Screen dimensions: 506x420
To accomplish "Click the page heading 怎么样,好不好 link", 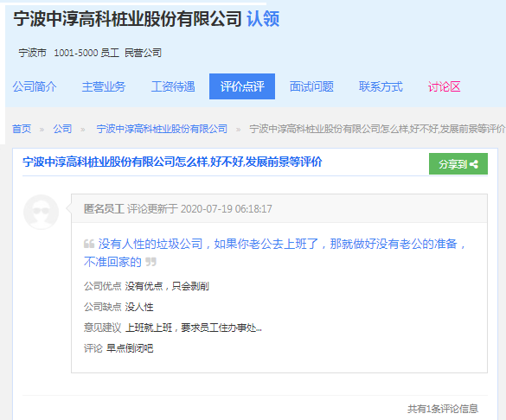I will [172, 162].
